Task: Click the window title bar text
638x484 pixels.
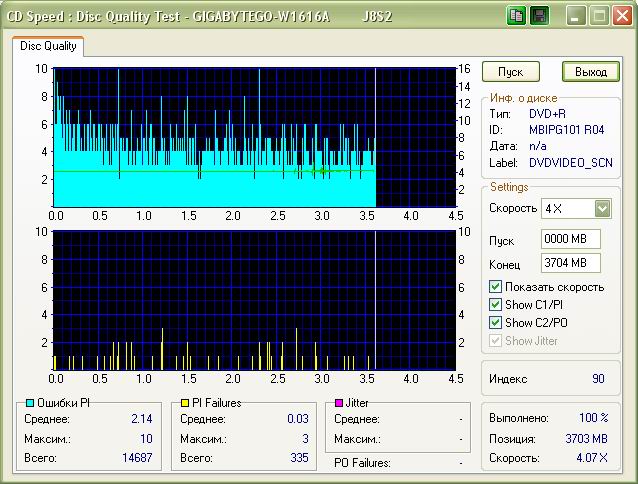Action: click(180, 15)
